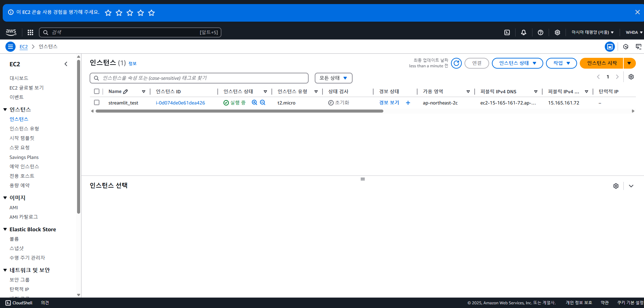Viewport: 644px width, 308px height.
Task: Open the help question mark icon
Action: click(x=541, y=32)
